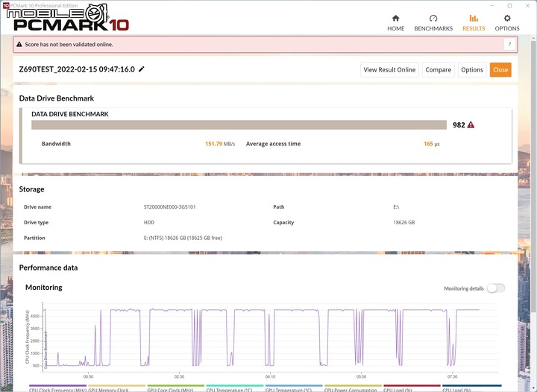Open the OPTIONS tab
Image resolution: width=537 pixels, height=392 pixels.
[x=507, y=23]
